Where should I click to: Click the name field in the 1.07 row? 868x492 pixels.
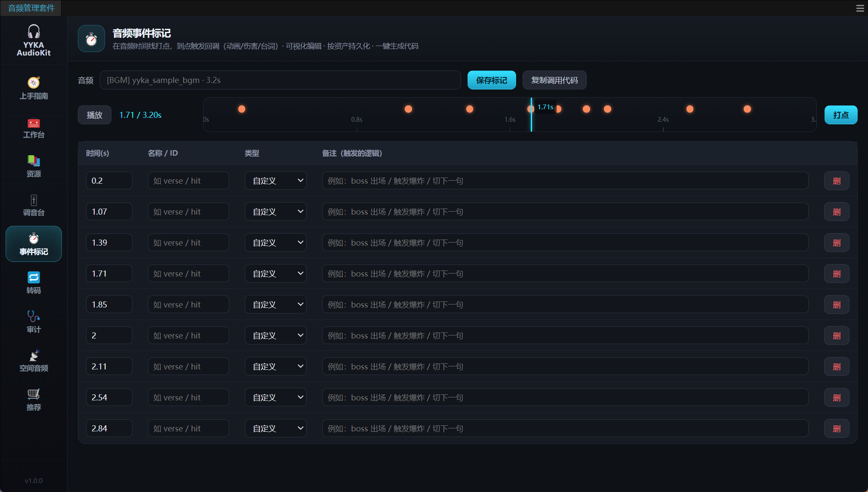point(188,212)
